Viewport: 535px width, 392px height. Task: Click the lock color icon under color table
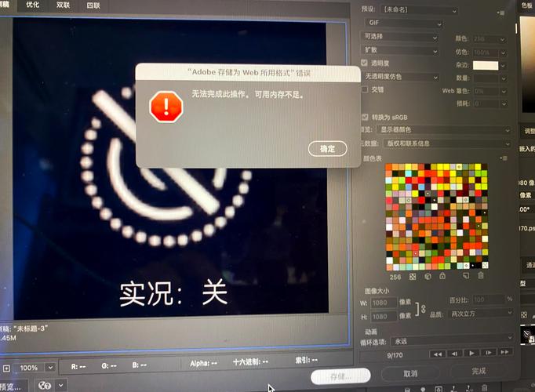click(442, 276)
